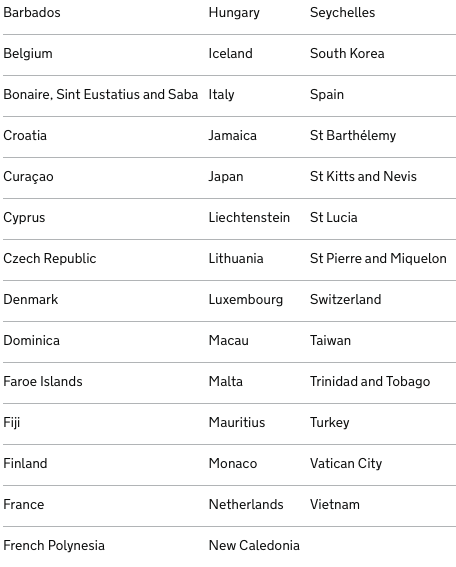Click on Czech Republic
This screenshot has width=456, height=567.
click(x=50, y=259)
